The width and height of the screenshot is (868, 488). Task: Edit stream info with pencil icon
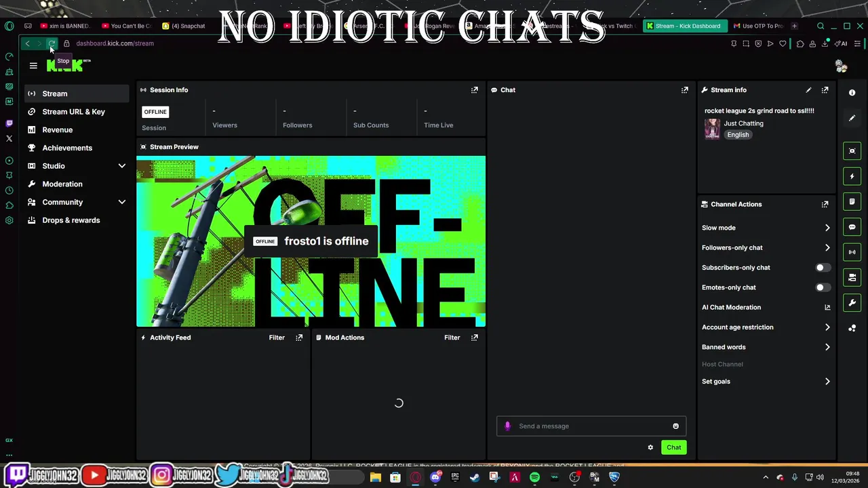[x=808, y=89]
